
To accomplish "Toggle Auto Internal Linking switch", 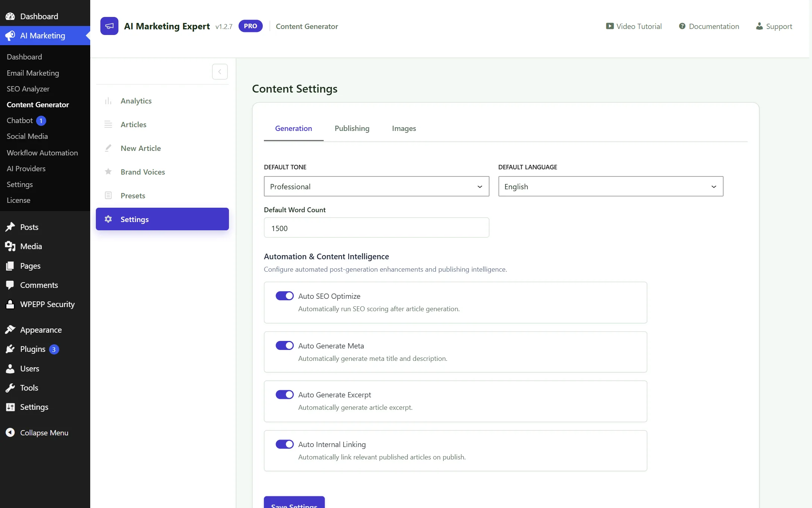I will pos(285,444).
